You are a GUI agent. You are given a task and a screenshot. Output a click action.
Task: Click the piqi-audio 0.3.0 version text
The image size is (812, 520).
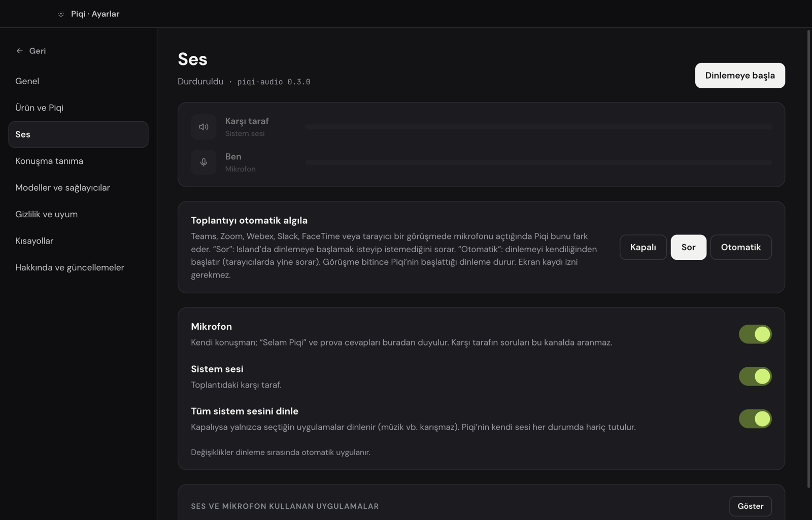coord(274,82)
